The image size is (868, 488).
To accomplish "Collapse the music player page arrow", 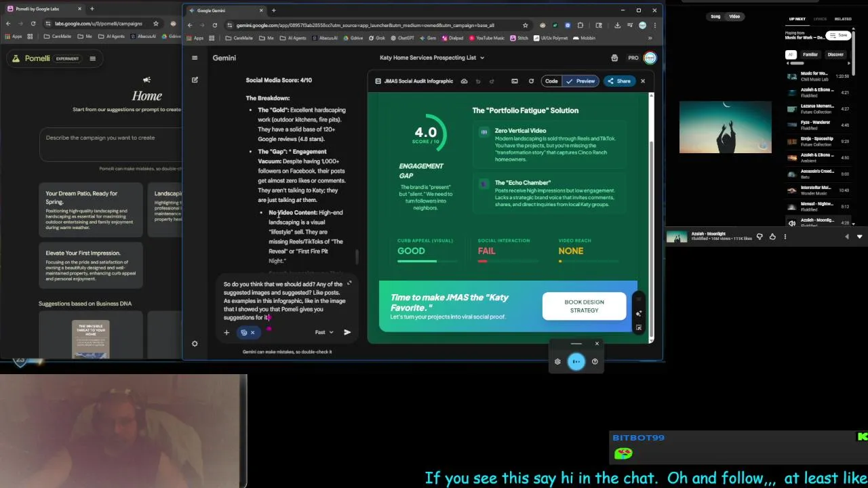I will point(859,237).
